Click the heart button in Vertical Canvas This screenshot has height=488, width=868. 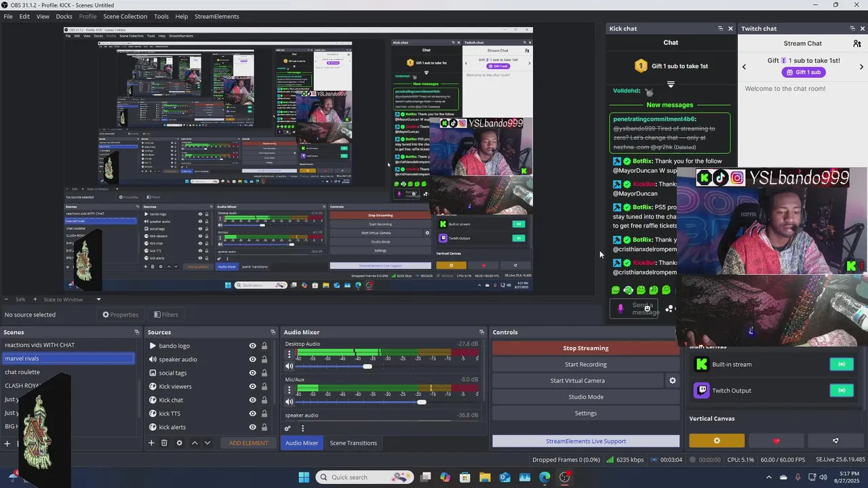[x=776, y=441]
